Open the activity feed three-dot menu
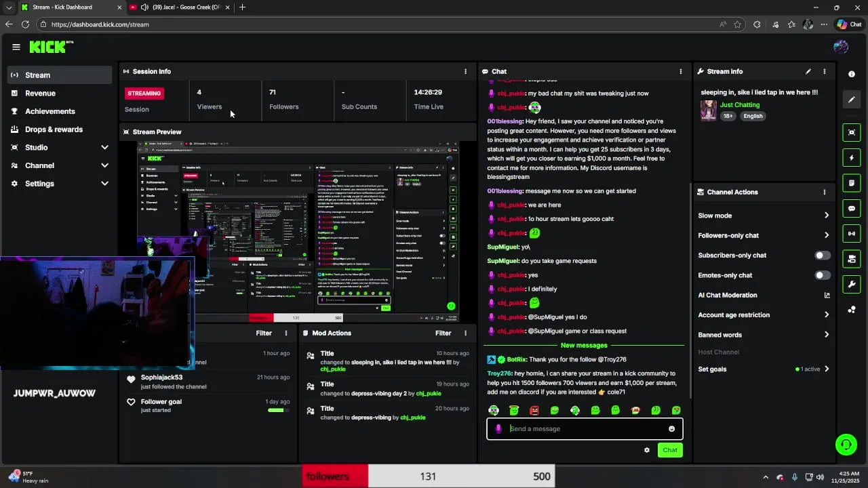Viewport: 868px width, 488px height. [286, 333]
